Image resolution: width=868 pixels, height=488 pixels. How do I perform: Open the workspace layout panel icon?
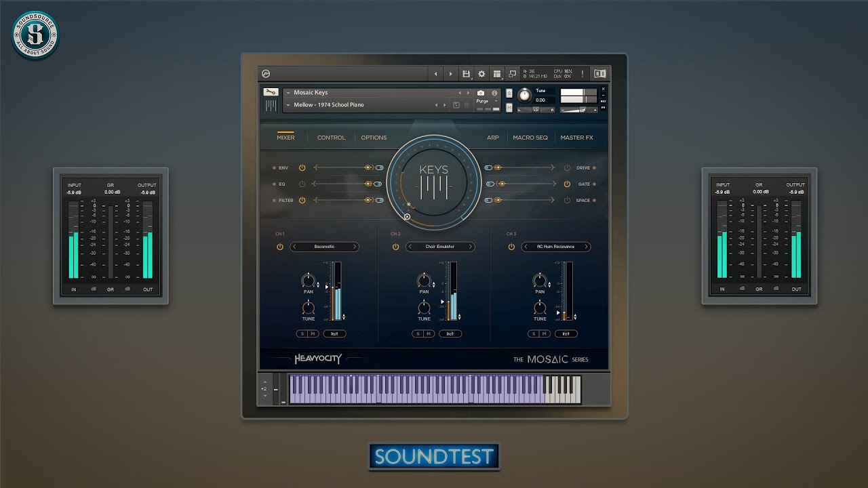[497, 74]
